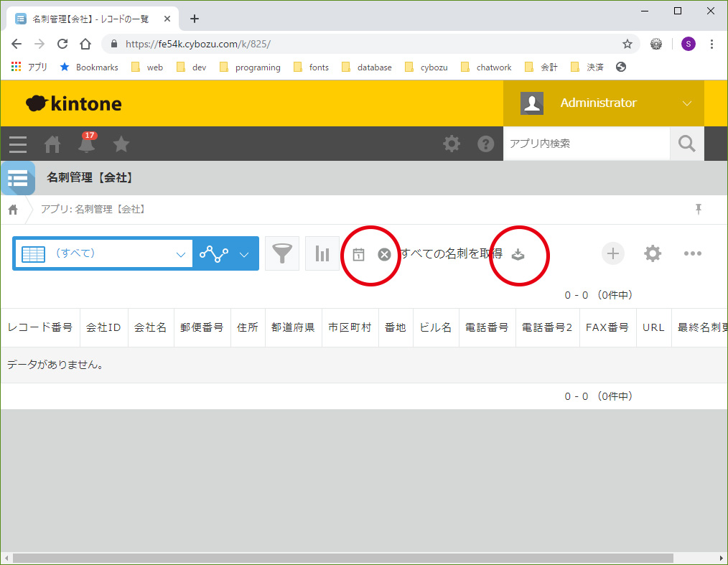Viewport: 728px width, 565px height.
Task: Click the 住所 column header
Action: [248, 327]
